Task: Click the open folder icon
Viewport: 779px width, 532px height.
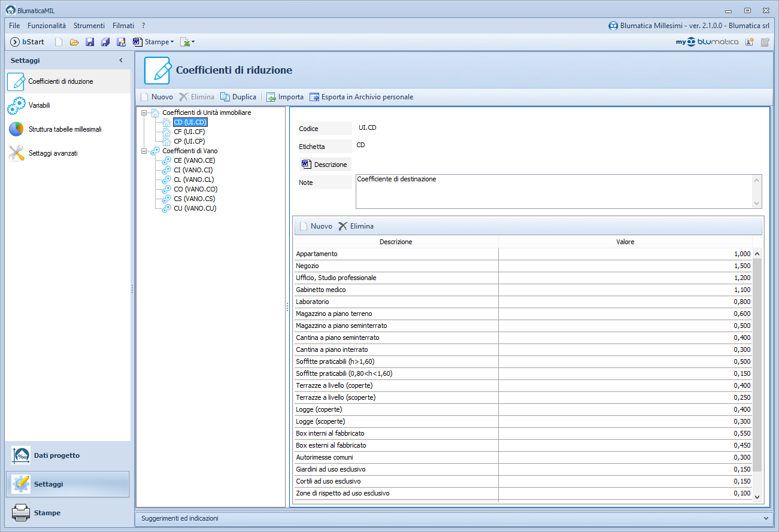Action: click(74, 42)
